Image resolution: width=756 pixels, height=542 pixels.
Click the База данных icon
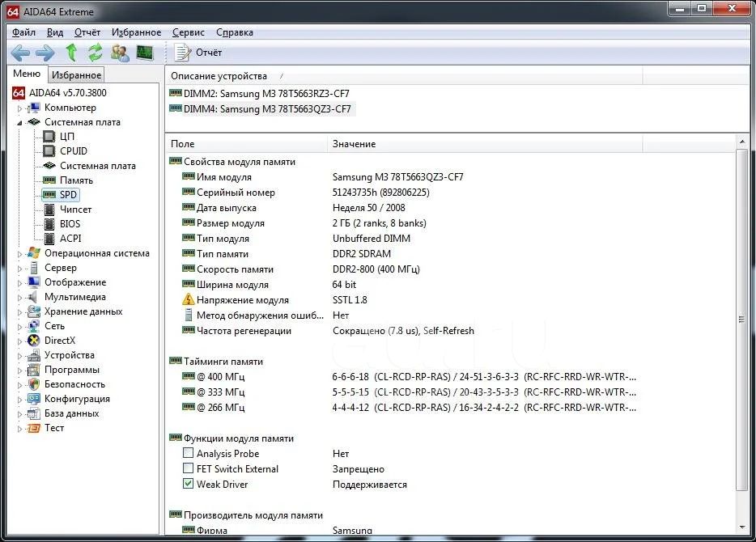click(34, 413)
